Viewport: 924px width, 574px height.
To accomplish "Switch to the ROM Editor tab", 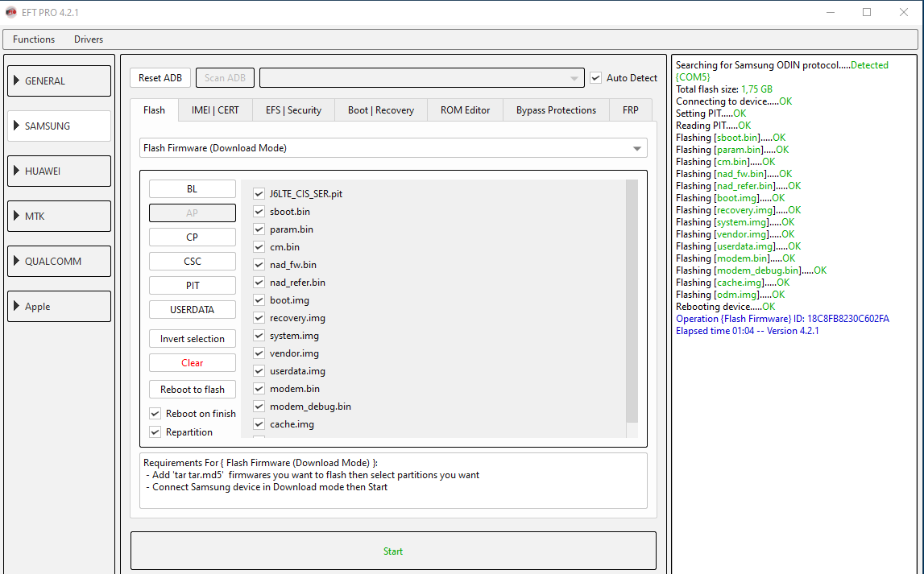I will tap(465, 110).
